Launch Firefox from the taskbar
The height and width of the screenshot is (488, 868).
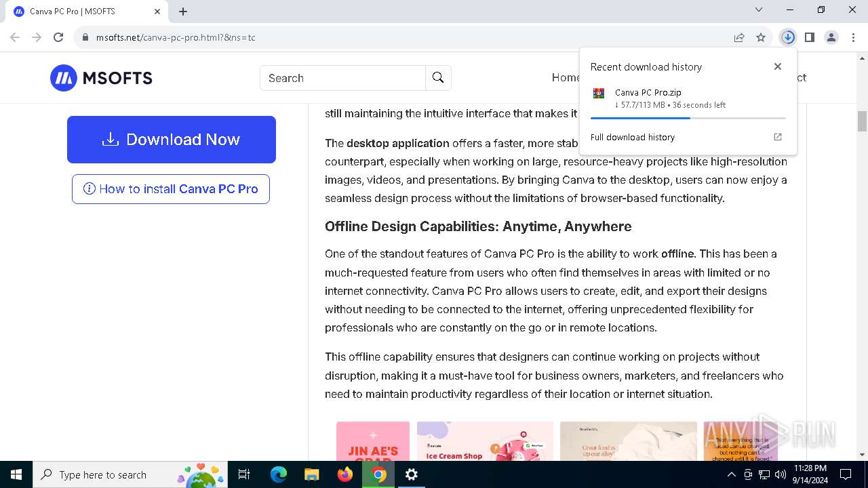(345, 474)
